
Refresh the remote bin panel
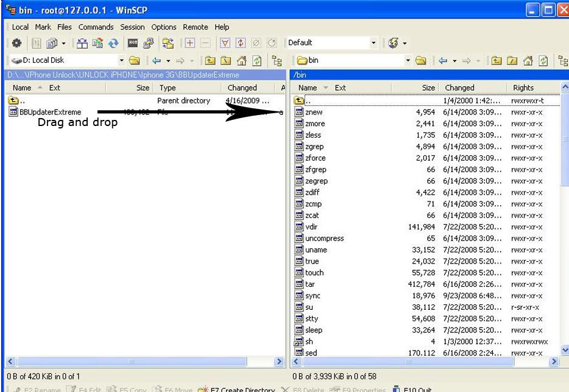coord(543,60)
